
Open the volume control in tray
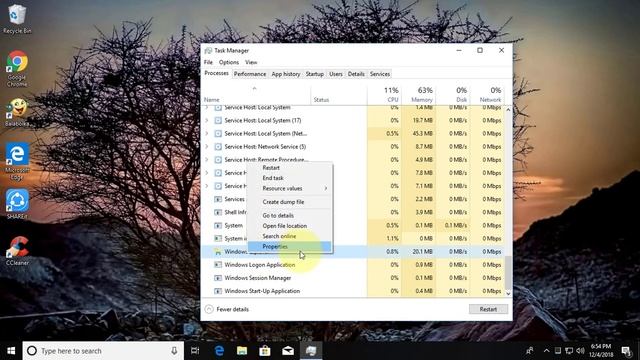point(580,351)
